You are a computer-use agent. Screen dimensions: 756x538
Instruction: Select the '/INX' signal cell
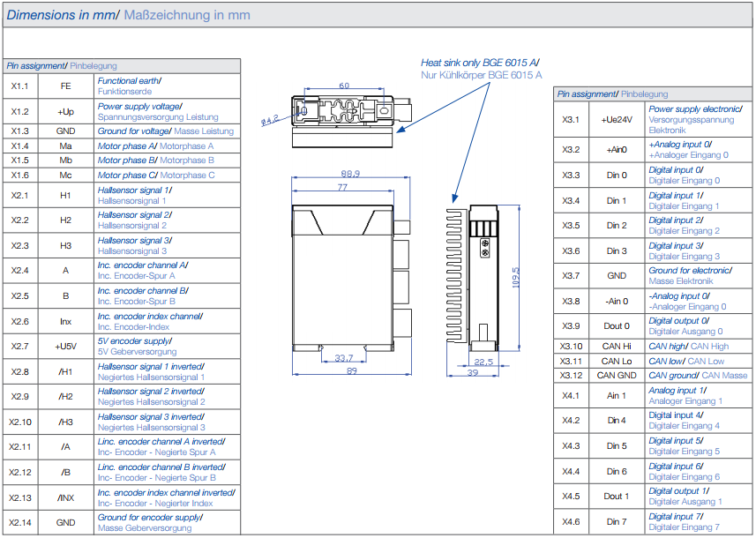[65, 497]
